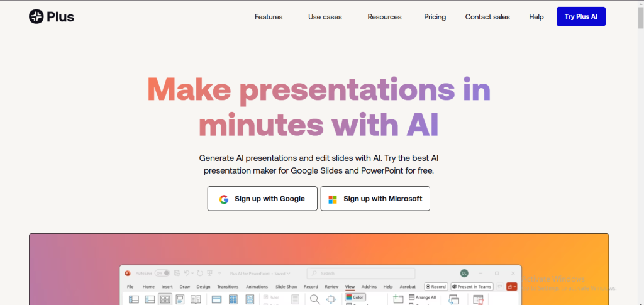Click the Normal view icon in PowerPoint ribbon
Viewport: 644px width, 305px height.
click(x=133, y=300)
